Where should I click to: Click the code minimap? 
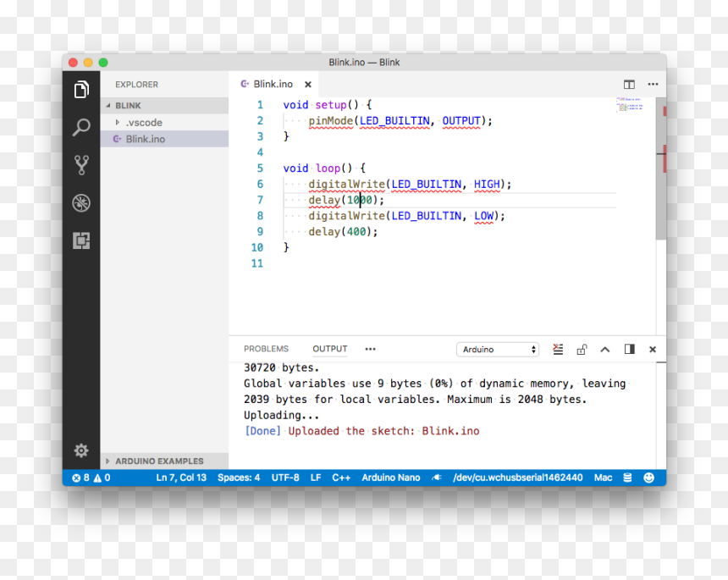click(630, 104)
